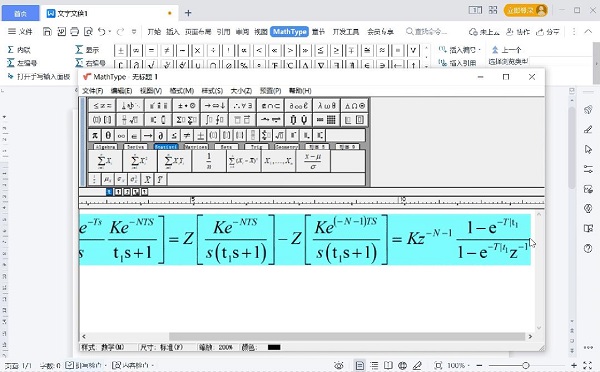Screen dimensions: 600x372
Task: Insert the x minus mu over sigma template
Action: (x=313, y=161)
